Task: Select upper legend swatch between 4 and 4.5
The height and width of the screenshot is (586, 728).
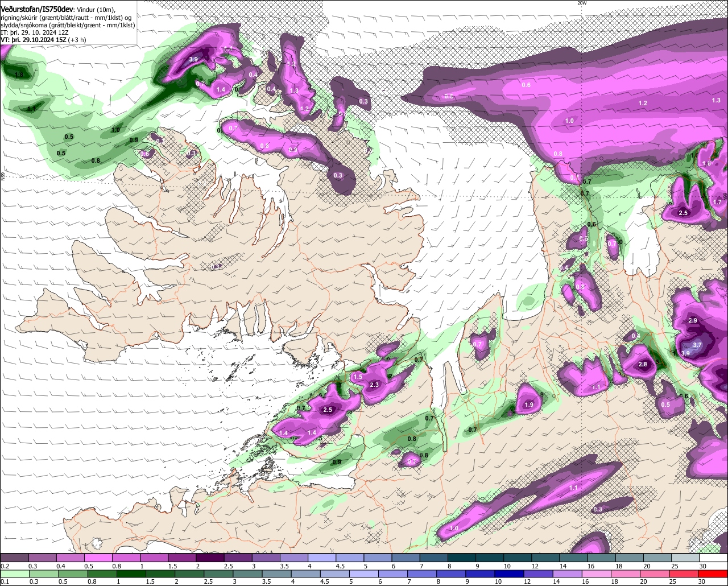Action: click(x=322, y=558)
